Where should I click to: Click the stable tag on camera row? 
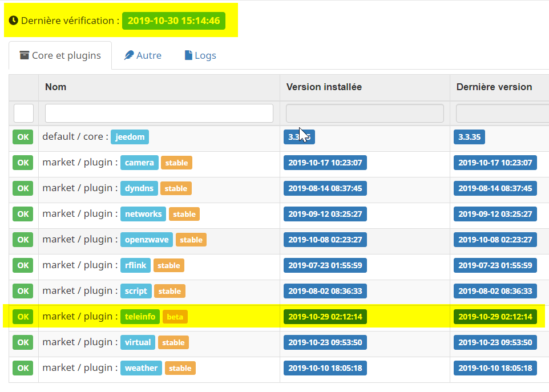(x=176, y=163)
